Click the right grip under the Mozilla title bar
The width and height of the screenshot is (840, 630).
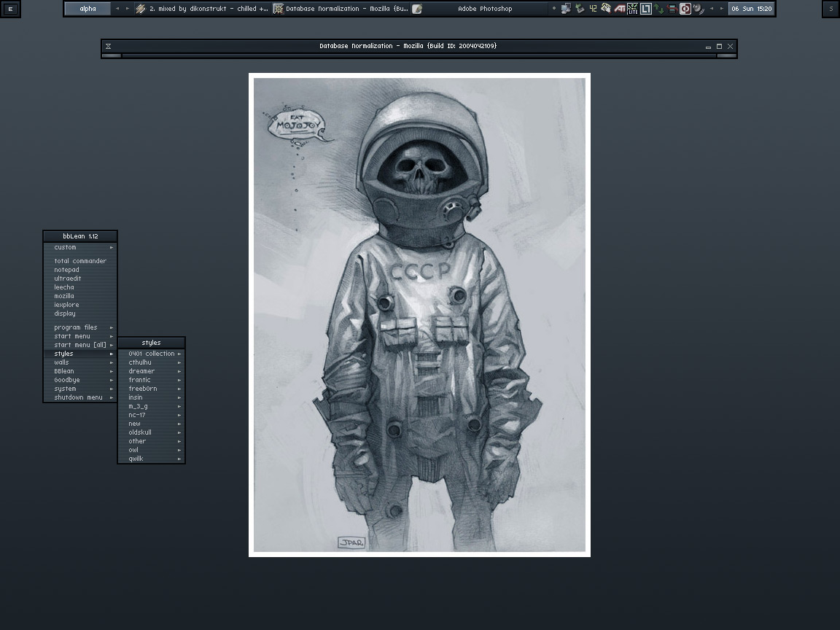[726, 55]
